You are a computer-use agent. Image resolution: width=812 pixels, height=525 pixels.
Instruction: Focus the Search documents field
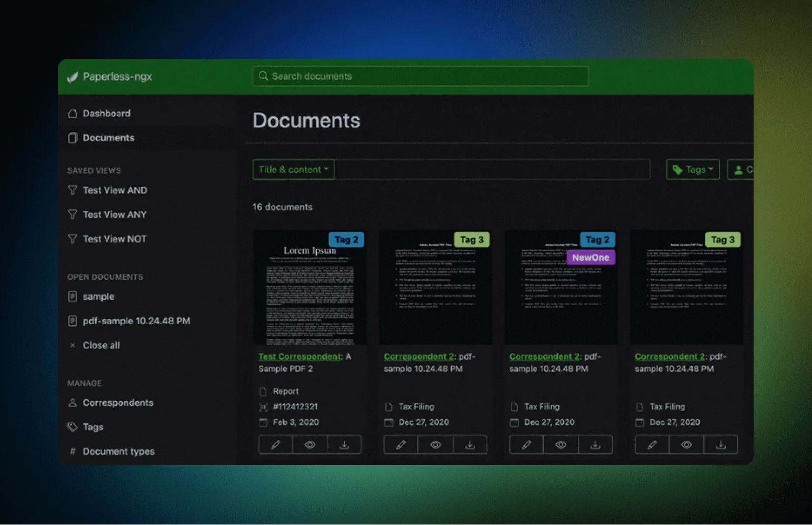(x=420, y=76)
